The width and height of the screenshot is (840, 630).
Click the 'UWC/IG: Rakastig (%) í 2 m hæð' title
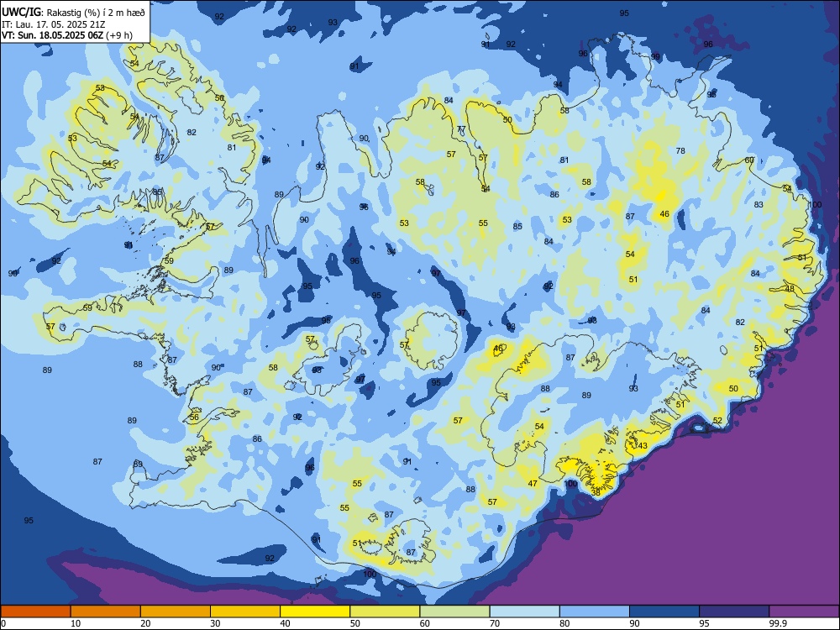coord(73,13)
